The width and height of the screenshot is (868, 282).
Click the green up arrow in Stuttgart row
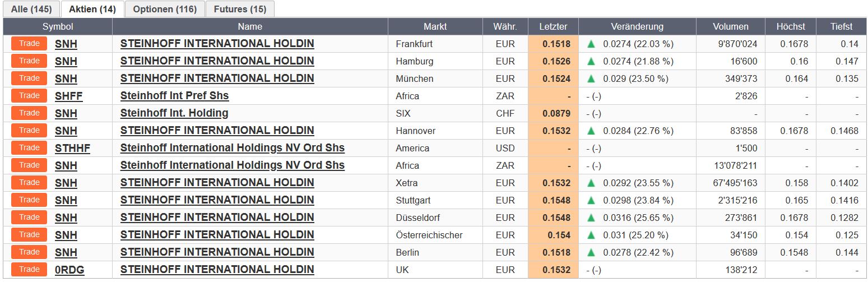(x=591, y=200)
